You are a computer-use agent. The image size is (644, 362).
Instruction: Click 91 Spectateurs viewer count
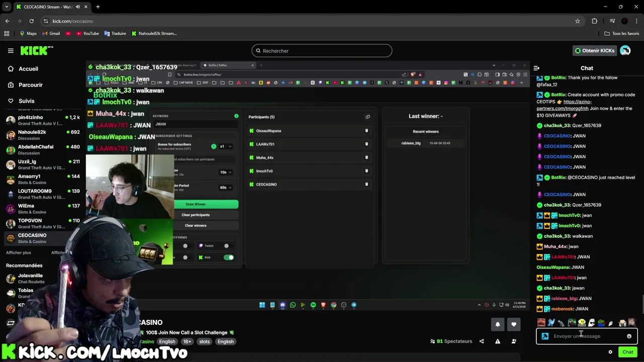coord(451,341)
